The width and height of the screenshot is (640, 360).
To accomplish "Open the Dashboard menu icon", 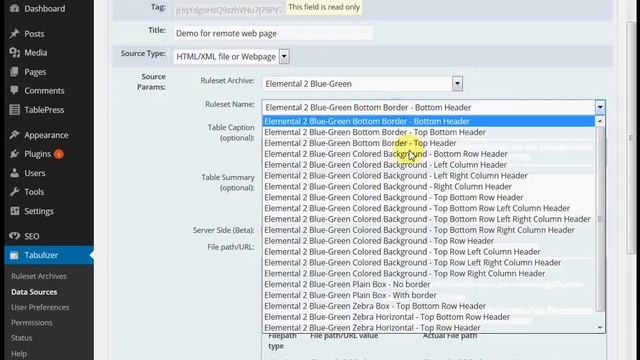I will point(14,8).
